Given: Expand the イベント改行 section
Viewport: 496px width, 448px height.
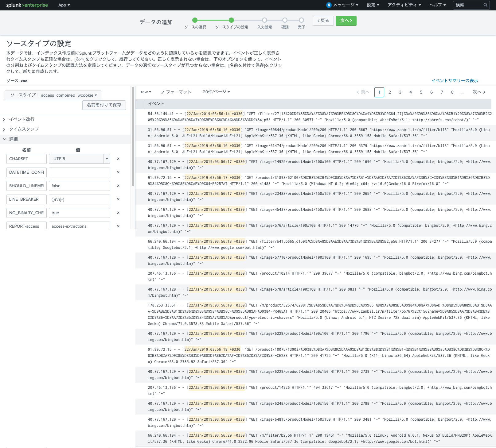Looking at the screenshot, I should [x=65, y=119].
